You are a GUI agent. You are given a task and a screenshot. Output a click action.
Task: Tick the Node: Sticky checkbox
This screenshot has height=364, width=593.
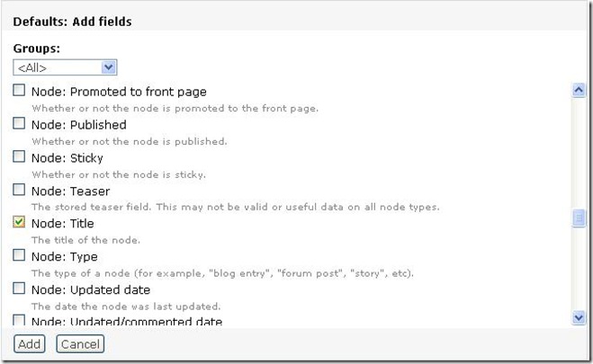pyautogui.click(x=19, y=157)
